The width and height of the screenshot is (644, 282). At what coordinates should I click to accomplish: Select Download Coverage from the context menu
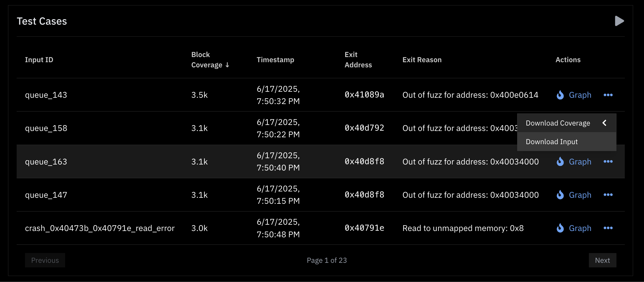(558, 123)
